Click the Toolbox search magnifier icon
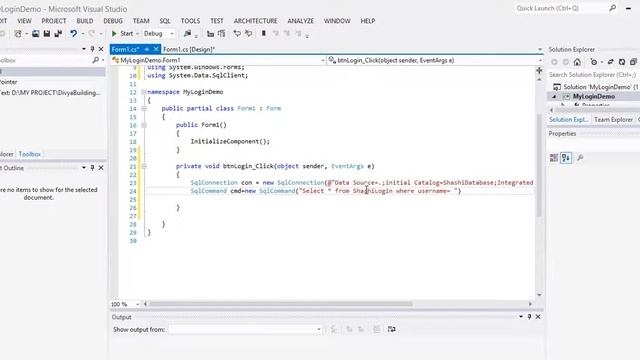This screenshot has height=360, width=640. [x=96, y=60]
